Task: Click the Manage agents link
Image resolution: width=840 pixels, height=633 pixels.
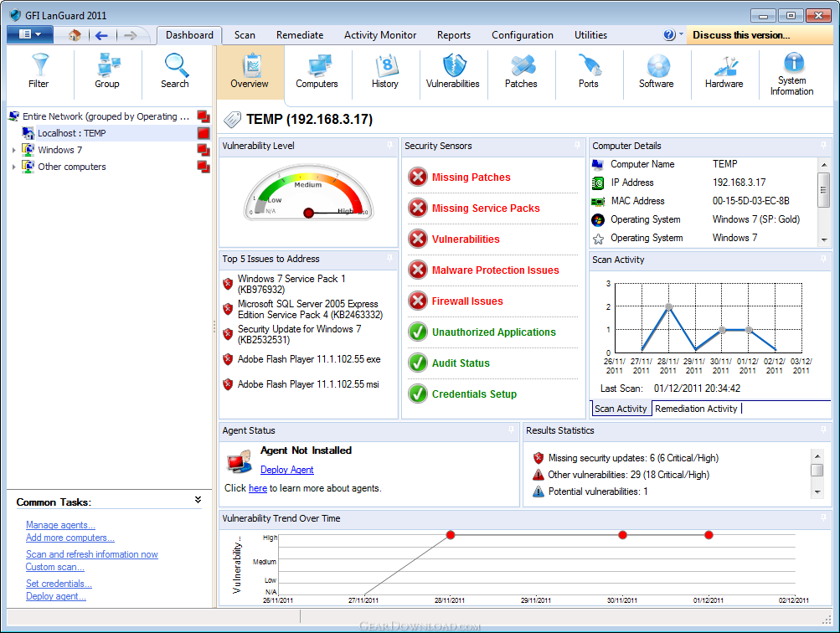Action: click(x=60, y=525)
